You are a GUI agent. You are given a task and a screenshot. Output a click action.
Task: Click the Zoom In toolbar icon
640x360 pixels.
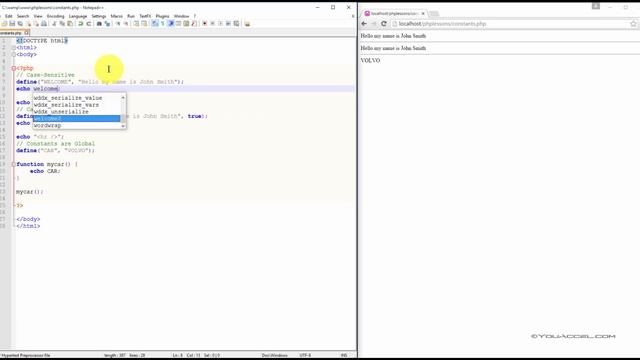[x=118, y=24]
